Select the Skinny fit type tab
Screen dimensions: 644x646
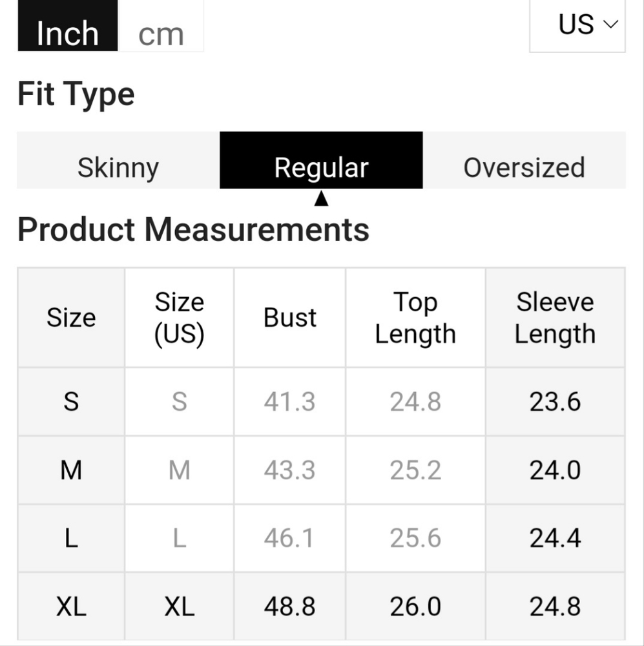tap(118, 168)
